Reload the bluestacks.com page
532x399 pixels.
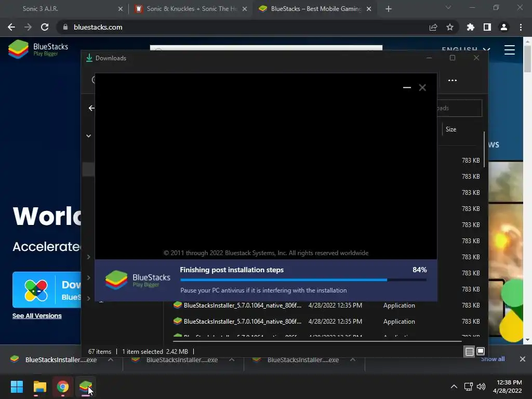point(45,27)
